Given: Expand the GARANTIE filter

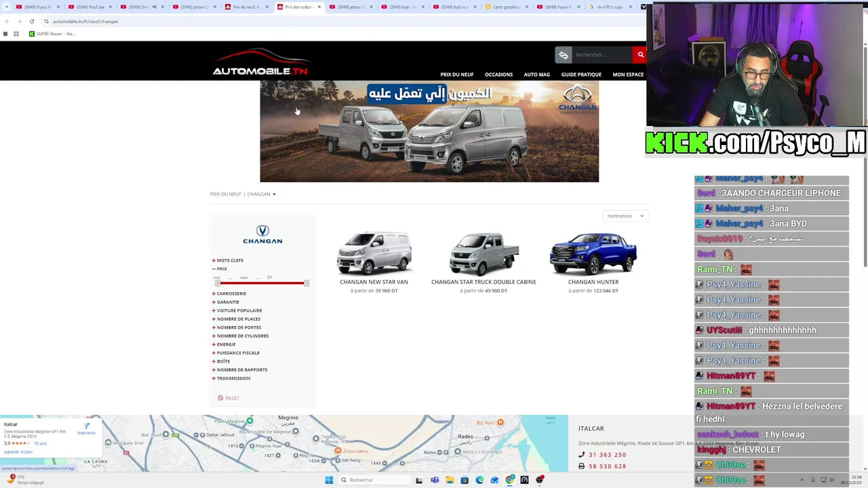Looking at the screenshot, I should [226, 302].
